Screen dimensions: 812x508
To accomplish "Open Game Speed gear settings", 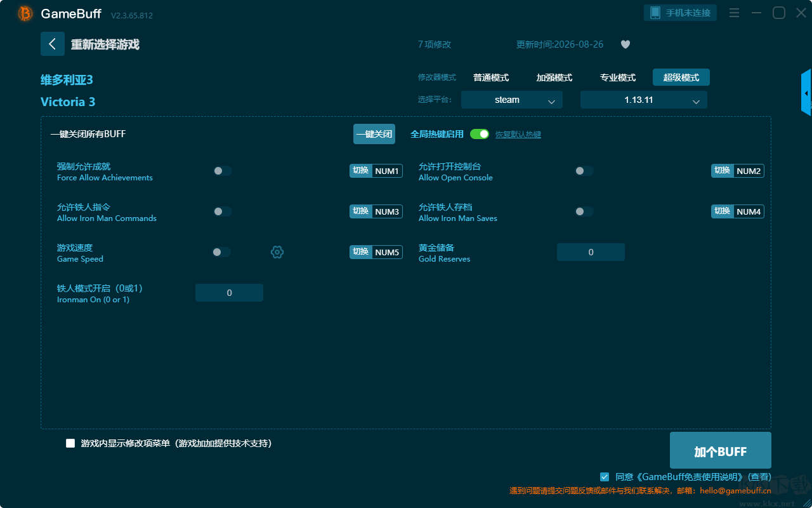I will [277, 252].
